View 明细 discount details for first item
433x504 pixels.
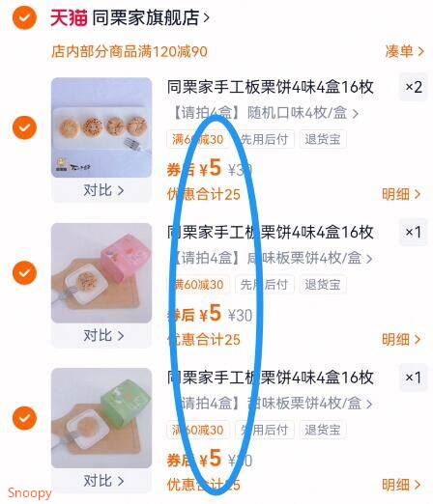pyautogui.click(x=401, y=194)
